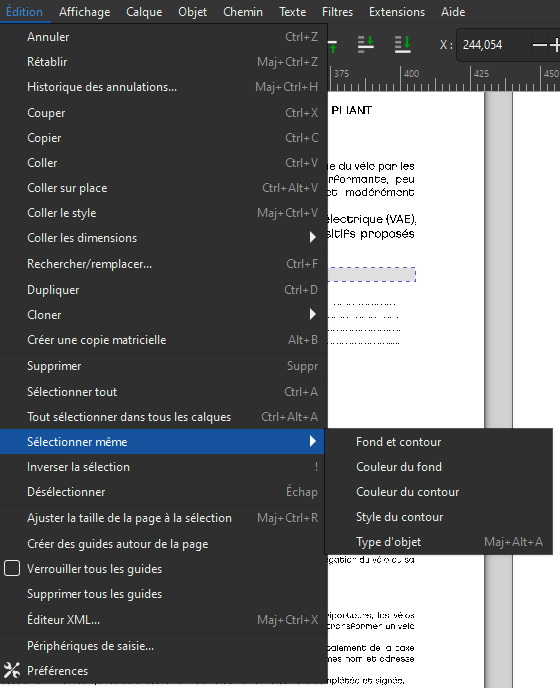This screenshot has height=688, width=560.
Task: Open Périphériques de saisie
Action: pyautogui.click(x=163, y=645)
